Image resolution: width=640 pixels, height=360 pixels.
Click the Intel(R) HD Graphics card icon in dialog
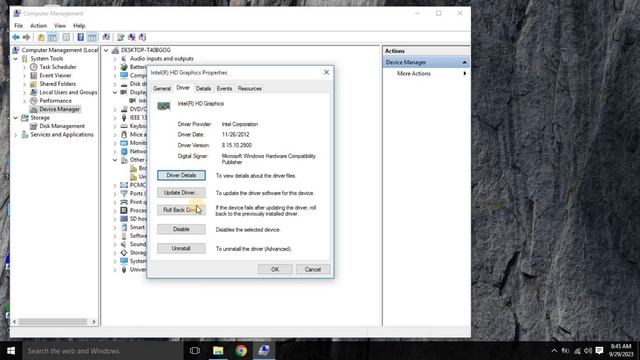[164, 106]
